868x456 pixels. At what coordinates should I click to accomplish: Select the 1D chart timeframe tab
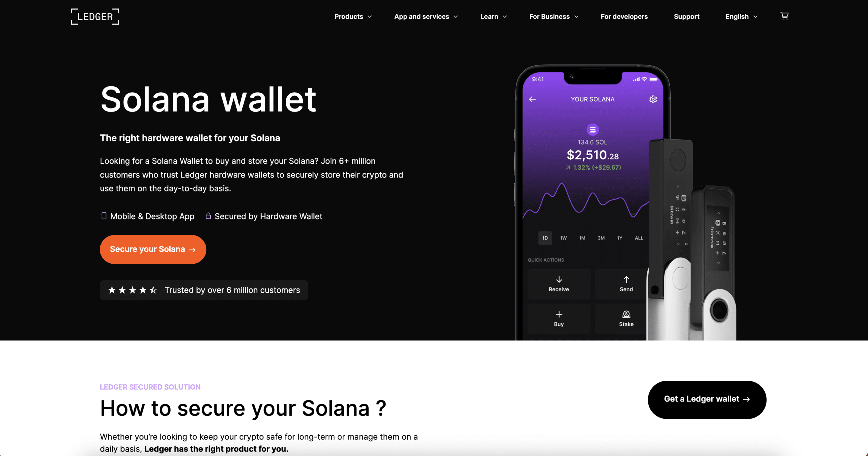pyautogui.click(x=545, y=238)
